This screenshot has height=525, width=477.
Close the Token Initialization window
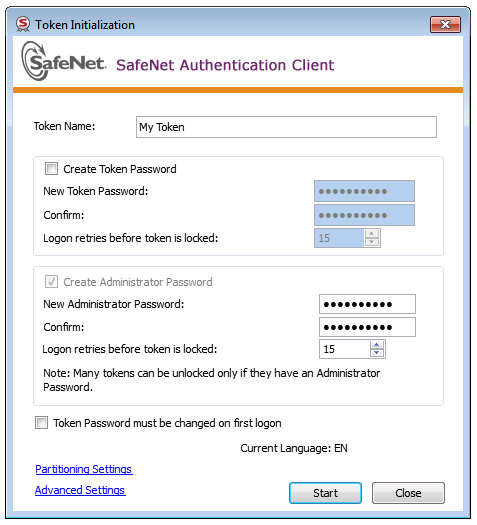(x=445, y=24)
